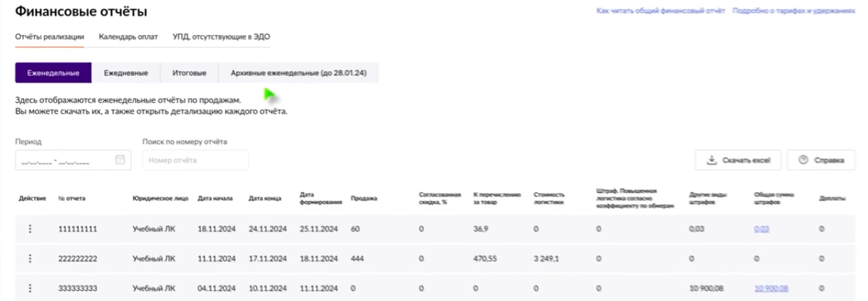This screenshot has height=301, width=868.
Task: Open Подробно о тарифах и удержаниях link
Action: (793, 11)
